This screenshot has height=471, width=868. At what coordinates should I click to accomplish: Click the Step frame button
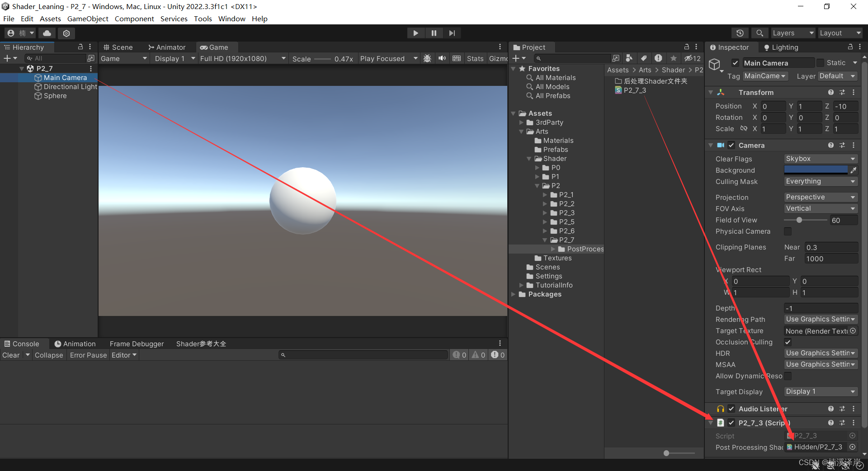(x=452, y=33)
